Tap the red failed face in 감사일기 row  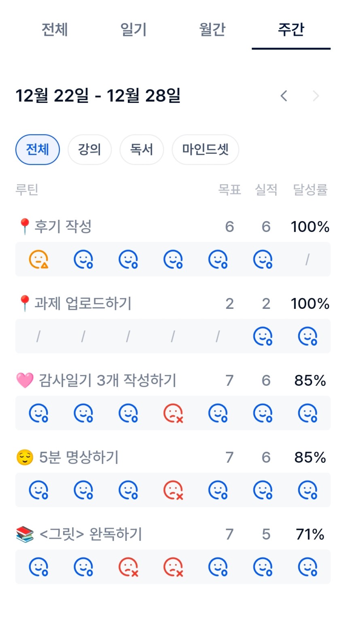point(173,413)
